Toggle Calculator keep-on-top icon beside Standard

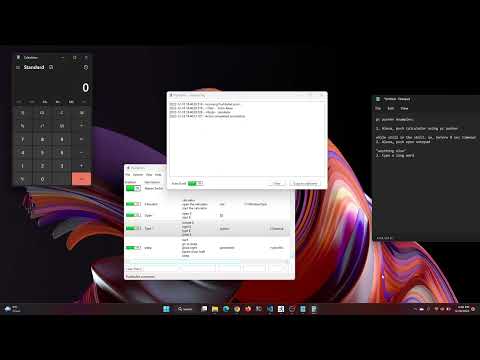tap(51, 67)
